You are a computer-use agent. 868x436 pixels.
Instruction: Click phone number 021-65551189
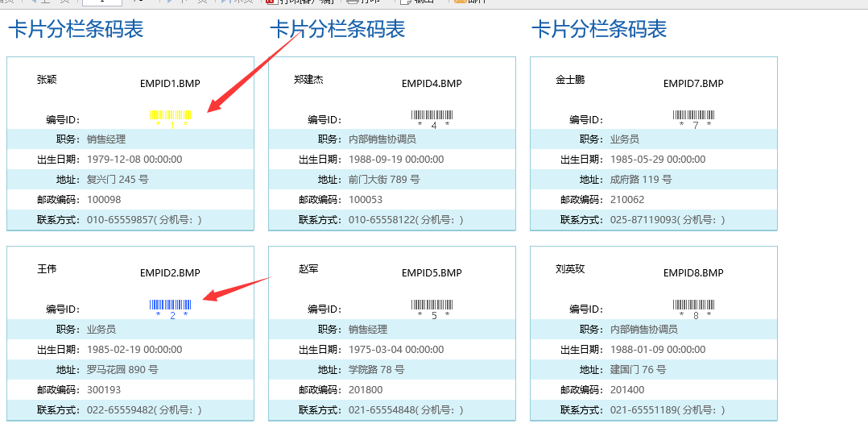pyautogui.click(x=644, y=410)
